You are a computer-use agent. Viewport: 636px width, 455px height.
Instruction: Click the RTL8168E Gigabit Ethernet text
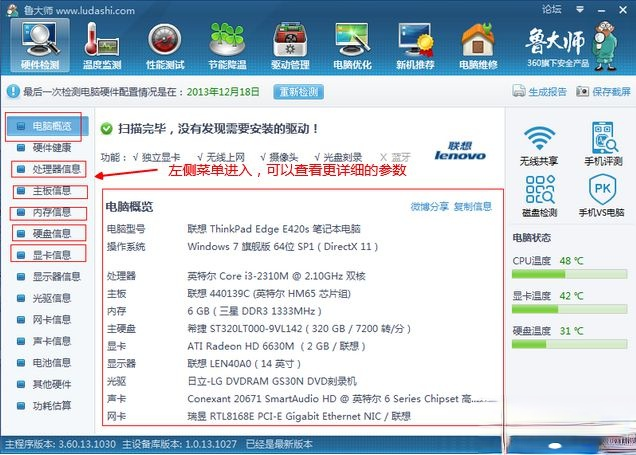[x=299, y=416]
